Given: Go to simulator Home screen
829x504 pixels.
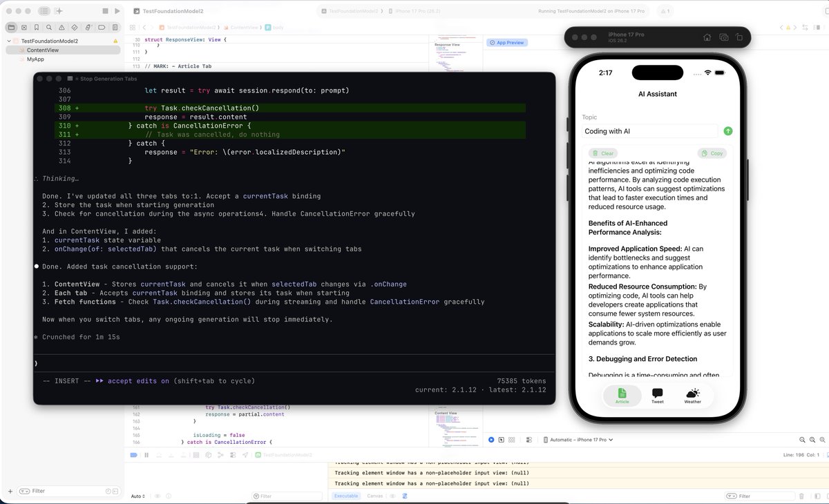Looking at the screenshot, I should click(x=707, y=37).
